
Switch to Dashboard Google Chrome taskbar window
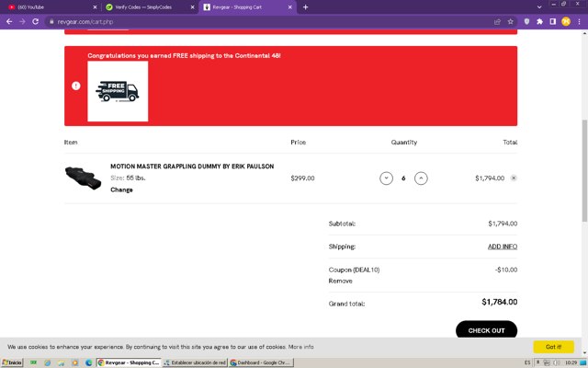click(261, 362)
